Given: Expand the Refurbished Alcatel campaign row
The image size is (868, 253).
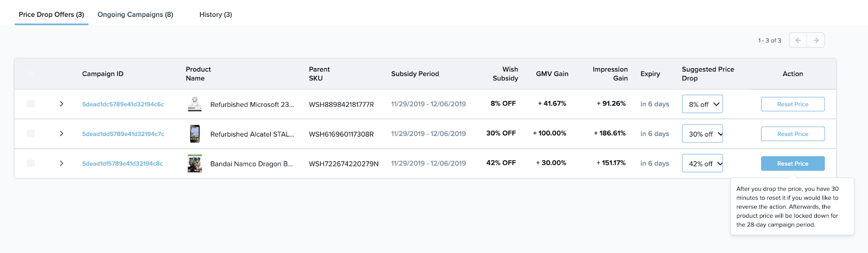Looking at the screenshot, I should 61,134.
